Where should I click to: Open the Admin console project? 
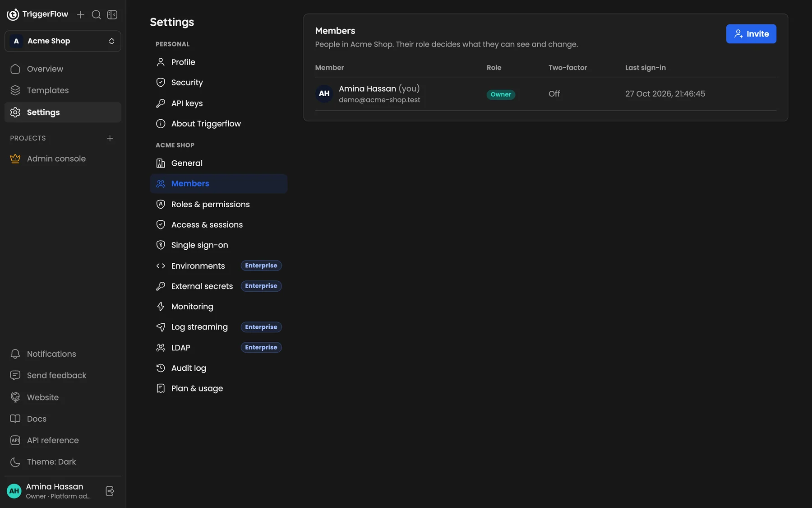pos(63,159)
